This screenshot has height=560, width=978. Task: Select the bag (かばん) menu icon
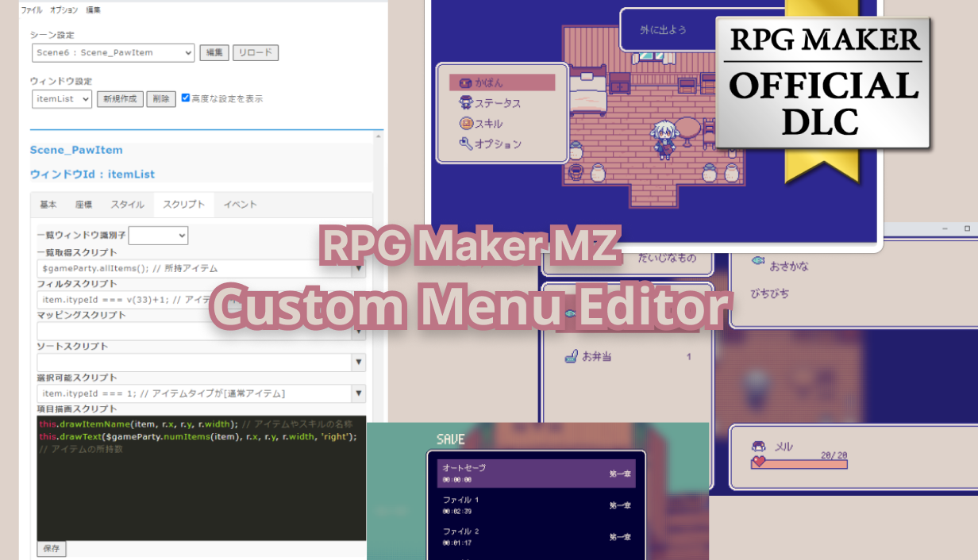[466, 82]
